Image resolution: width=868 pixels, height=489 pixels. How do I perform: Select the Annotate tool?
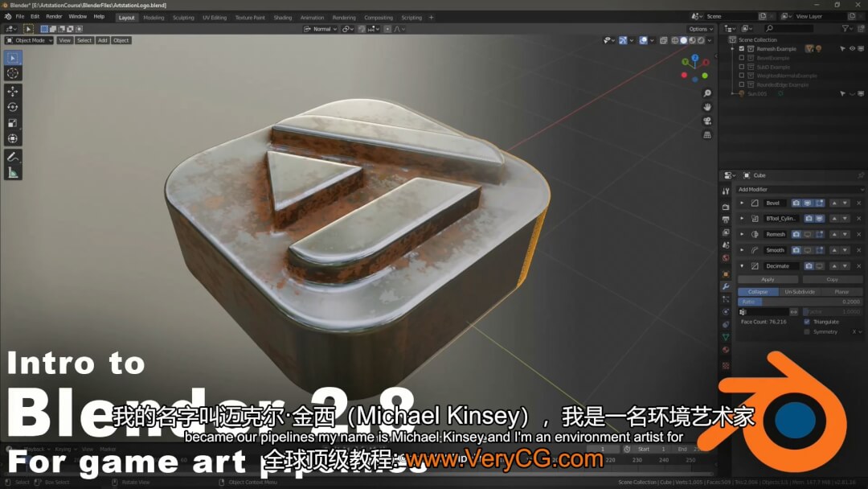click(13, 158)
